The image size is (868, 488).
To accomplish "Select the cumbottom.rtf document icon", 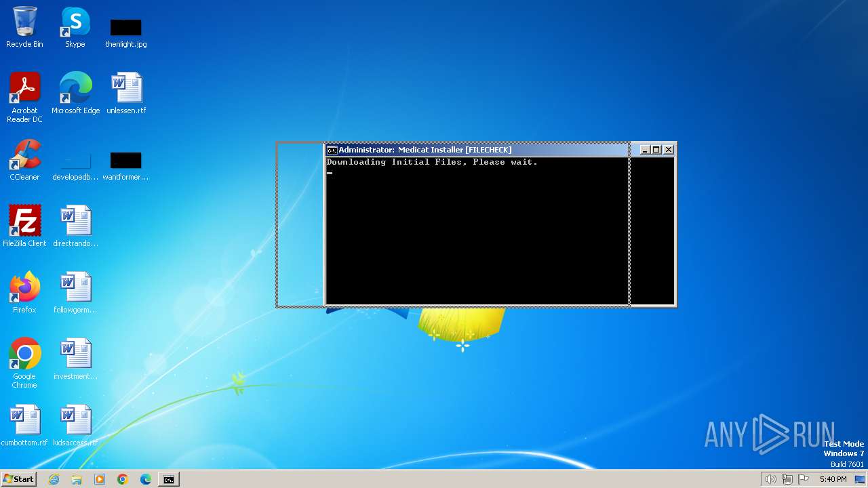I will pyautogui.click(x=24, y=426).
